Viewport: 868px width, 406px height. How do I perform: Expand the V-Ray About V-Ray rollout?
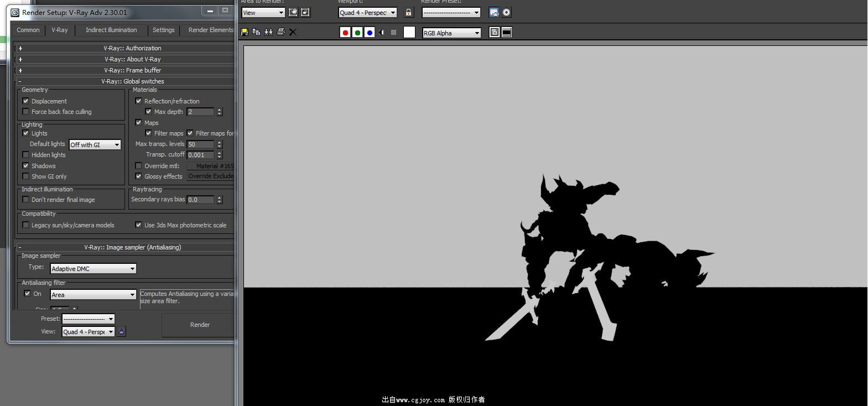(x=125, y=59)
